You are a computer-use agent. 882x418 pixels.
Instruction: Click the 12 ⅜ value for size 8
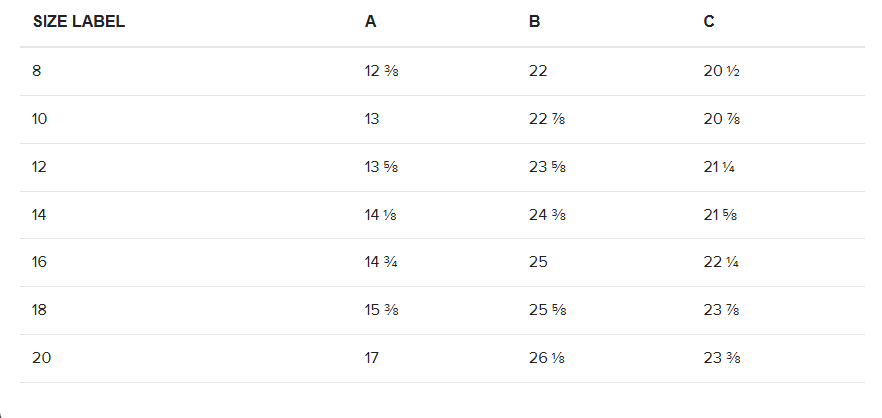coord(381,71)
